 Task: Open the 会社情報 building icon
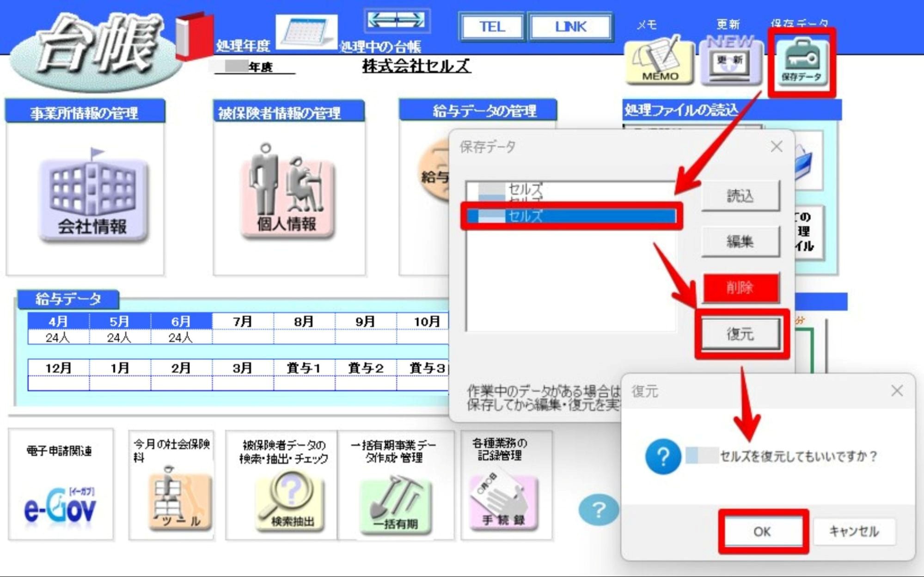tap(93, 196)
